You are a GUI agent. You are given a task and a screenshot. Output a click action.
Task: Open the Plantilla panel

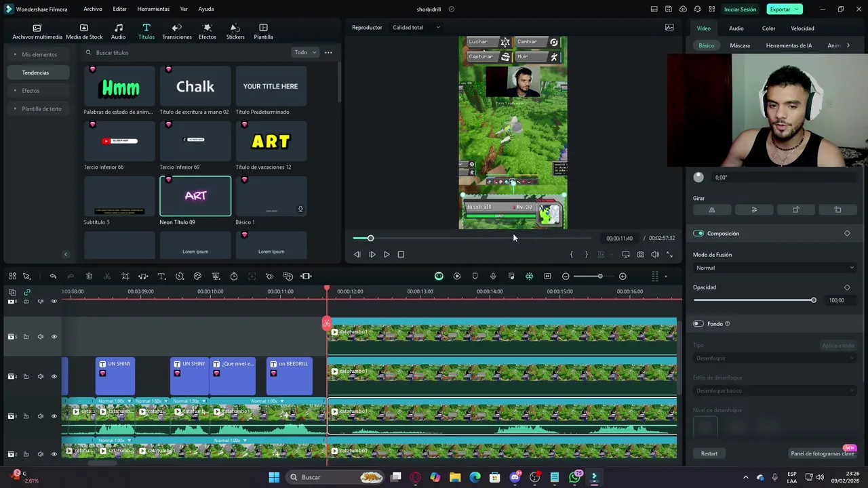tap(263, 32)
